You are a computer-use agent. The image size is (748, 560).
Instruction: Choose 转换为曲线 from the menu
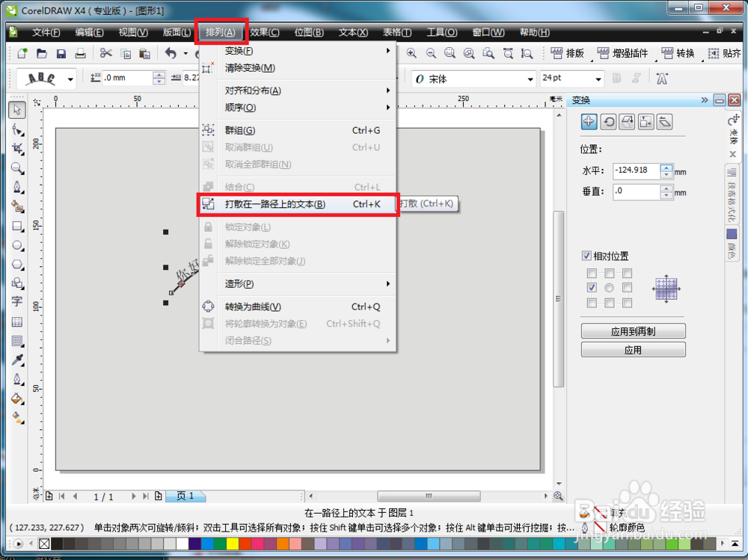[x=298, y=307]
